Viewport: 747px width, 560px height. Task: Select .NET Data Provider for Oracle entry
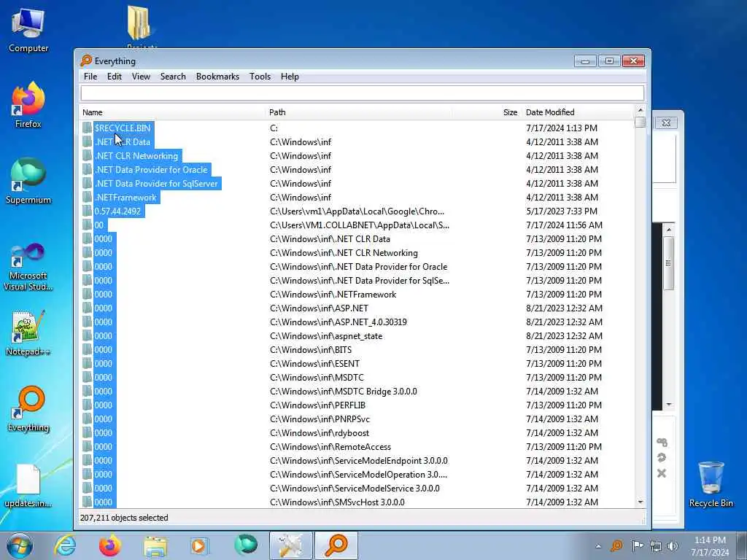[151, 169]
